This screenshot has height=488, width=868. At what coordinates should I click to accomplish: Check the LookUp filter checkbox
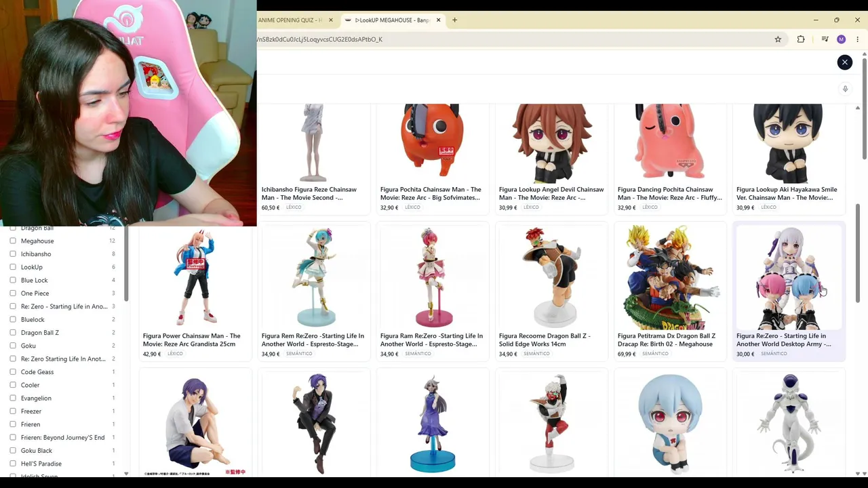(13, 267)
